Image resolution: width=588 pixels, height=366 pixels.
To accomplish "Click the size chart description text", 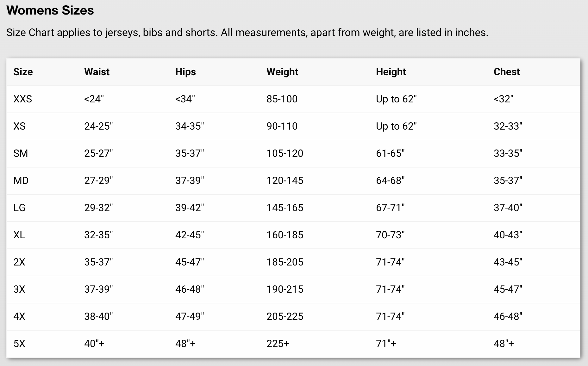I will 247,33.
